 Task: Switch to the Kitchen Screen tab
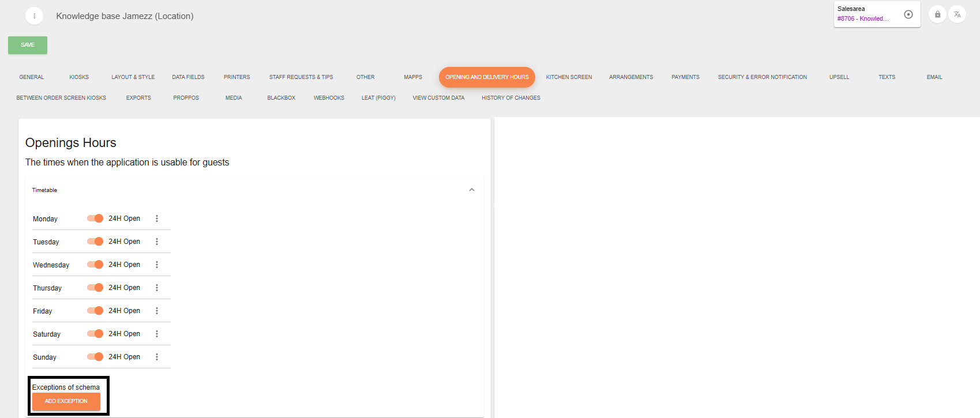569,77
